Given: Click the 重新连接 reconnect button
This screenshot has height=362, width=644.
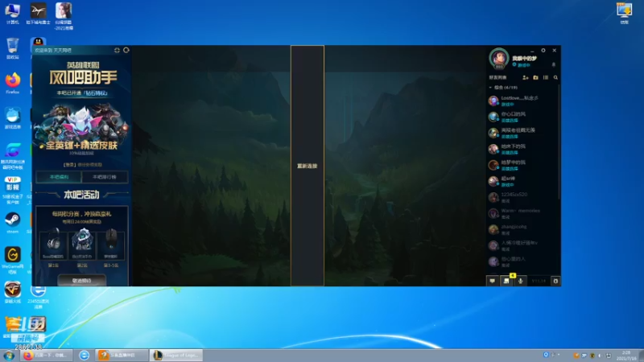Looking at the screenshot, I should pyautogui.click(x=308, y=166).
